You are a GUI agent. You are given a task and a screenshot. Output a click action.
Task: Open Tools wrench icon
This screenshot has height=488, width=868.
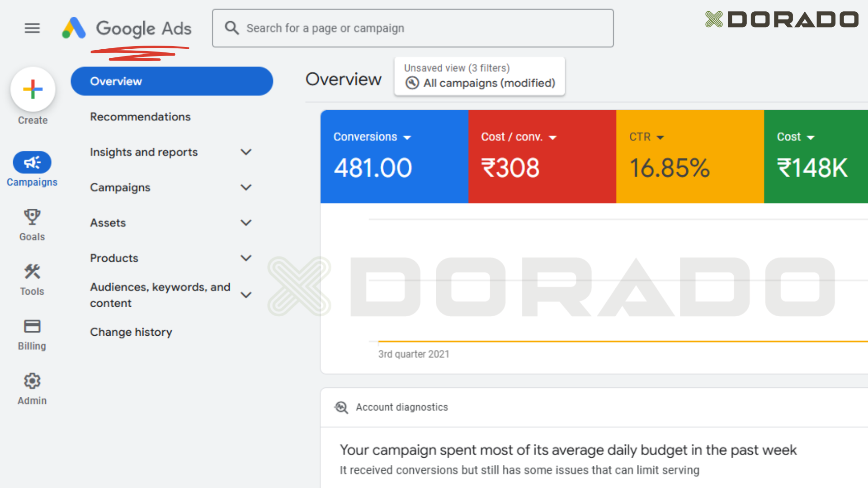(32, 272)
